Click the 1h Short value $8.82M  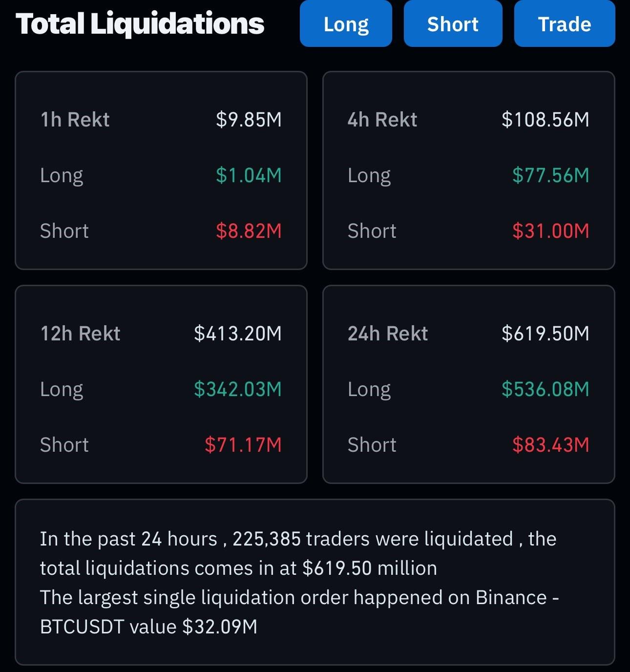coord(249,231)
